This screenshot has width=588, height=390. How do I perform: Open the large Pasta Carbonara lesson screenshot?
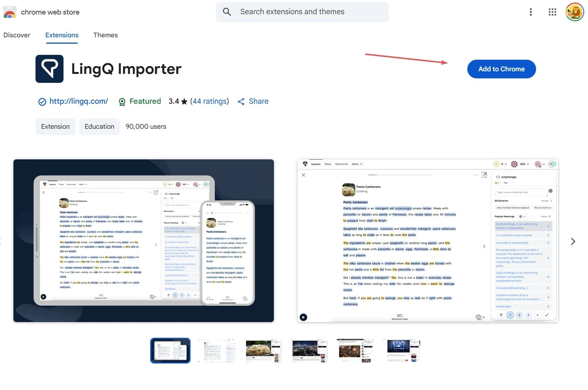428,241
